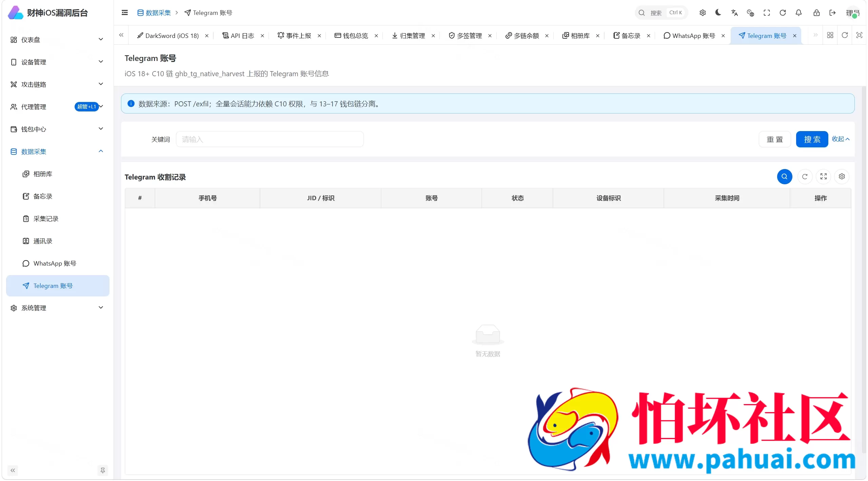Reload the Telegram 收割记录 table
868x481 pixels.
805,176
